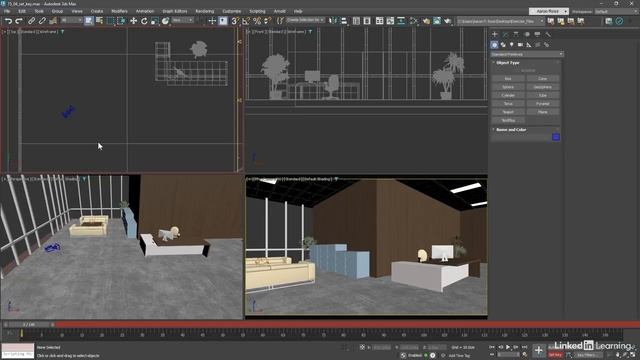Image resolution: width=640 pixels, height=360 pixels.
Task: Toggle the Spinner Snap button
Action: pyautogui.click(x=268, y=20)
